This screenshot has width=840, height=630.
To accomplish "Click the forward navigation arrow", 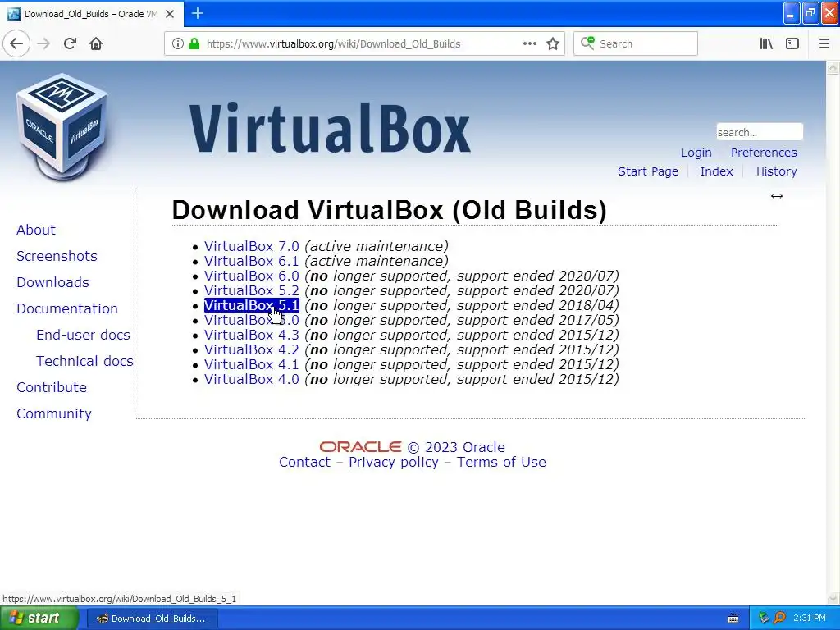I will tap(43, 43).
